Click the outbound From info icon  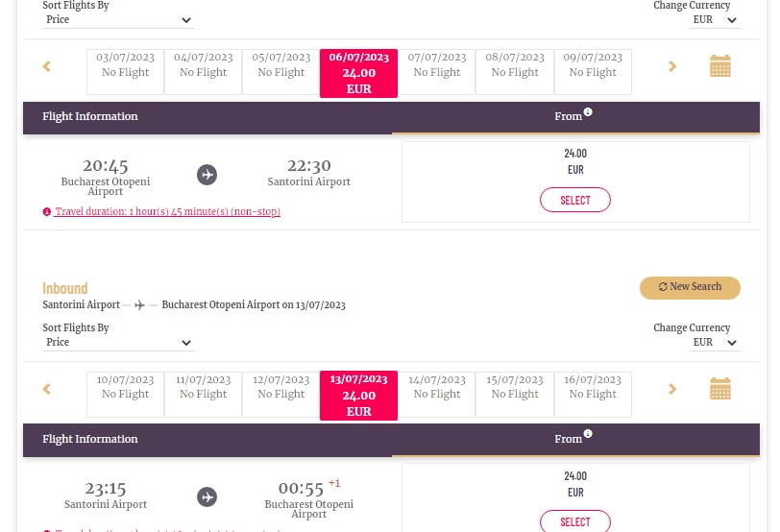click(588, 111)
